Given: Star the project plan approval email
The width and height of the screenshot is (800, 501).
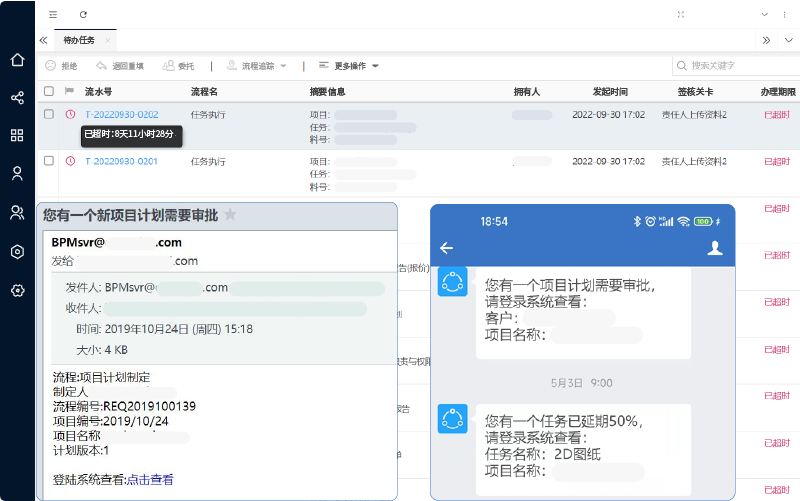Looking at the screenshot, I should click(x=230, y=214).
